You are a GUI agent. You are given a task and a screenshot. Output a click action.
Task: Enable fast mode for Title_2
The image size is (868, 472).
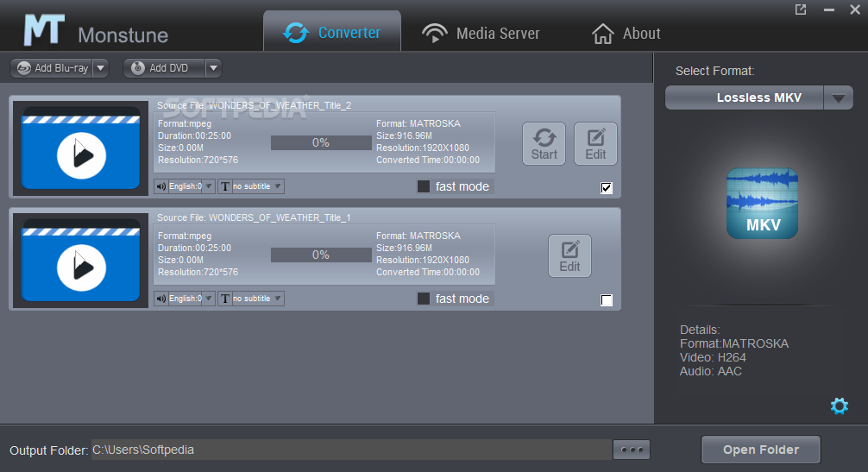(424, 186)
